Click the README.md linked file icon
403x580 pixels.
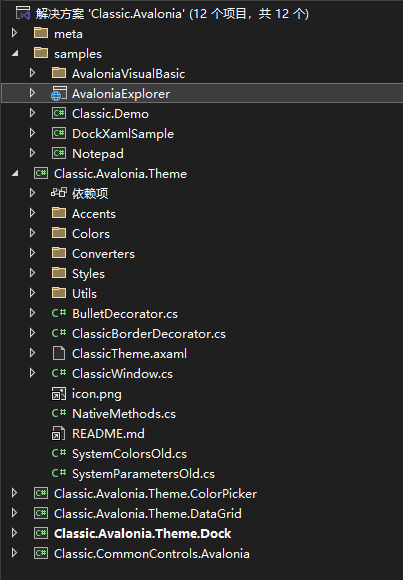(58, 434)
